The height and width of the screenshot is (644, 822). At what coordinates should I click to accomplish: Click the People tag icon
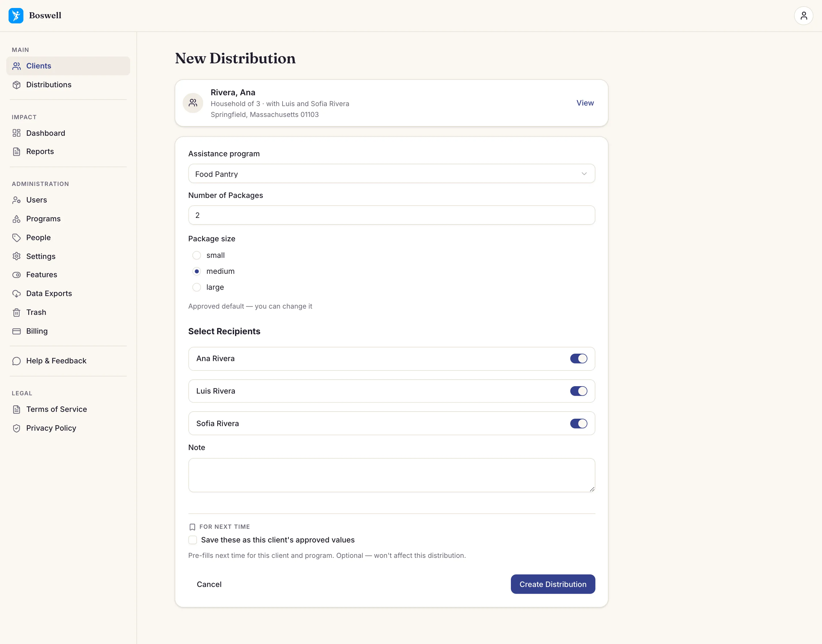pyautogui.click(x=17, y=238)
